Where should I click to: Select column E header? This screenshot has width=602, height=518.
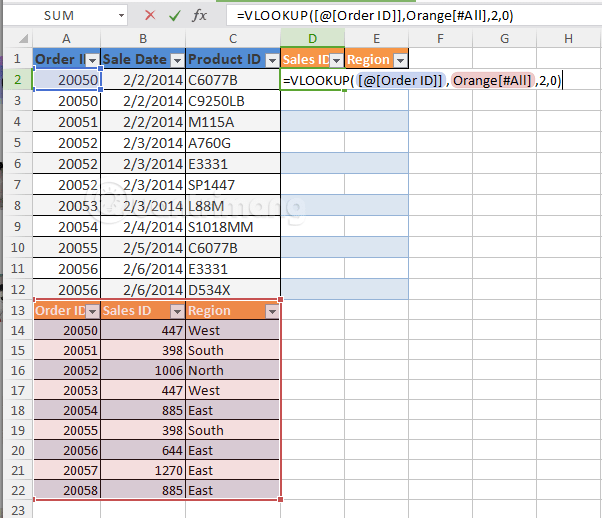point(377,38)
